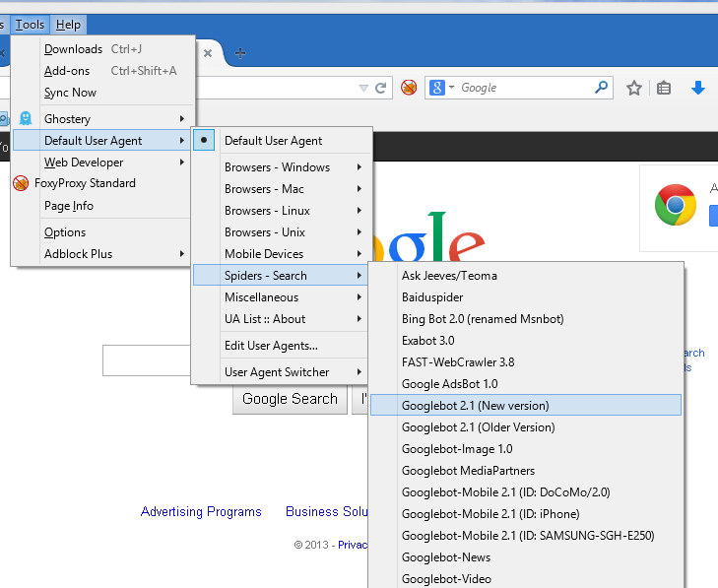Select Sync Now menu entry
This screenshot has width=718, height=588.
[x=103, y=93]
